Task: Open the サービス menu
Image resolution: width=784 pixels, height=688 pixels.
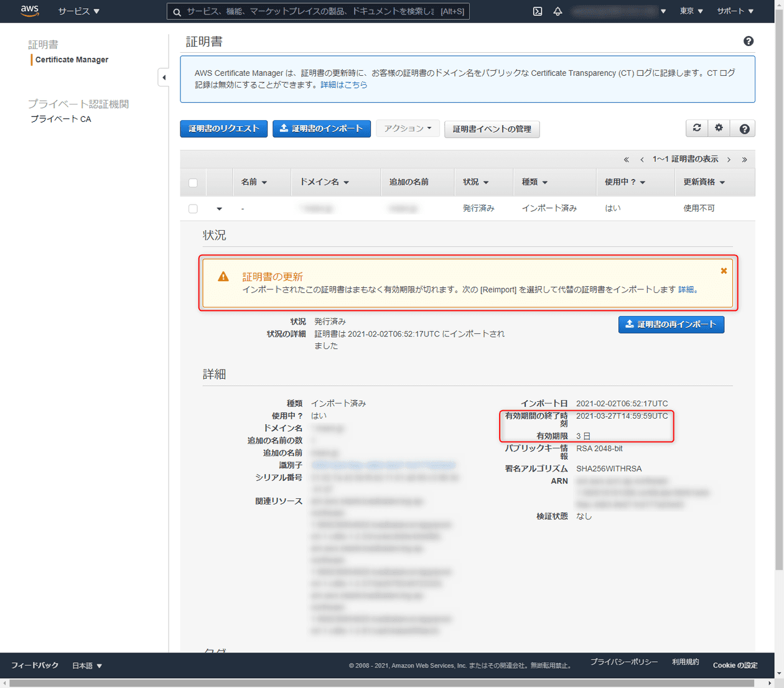Action: [78, 11]
